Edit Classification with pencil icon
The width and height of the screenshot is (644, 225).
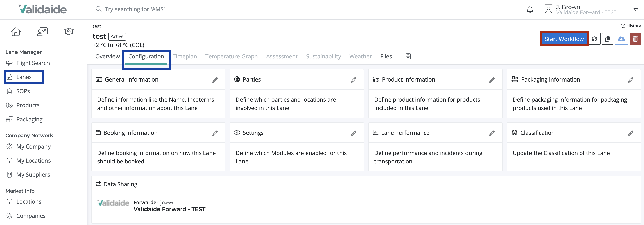[630, 133]
